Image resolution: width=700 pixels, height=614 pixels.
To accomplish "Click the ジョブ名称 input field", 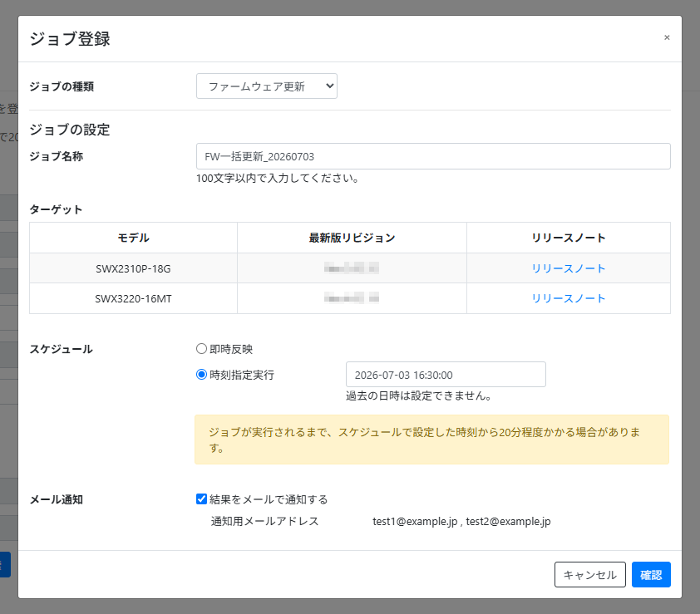I will tap(433, 156).
